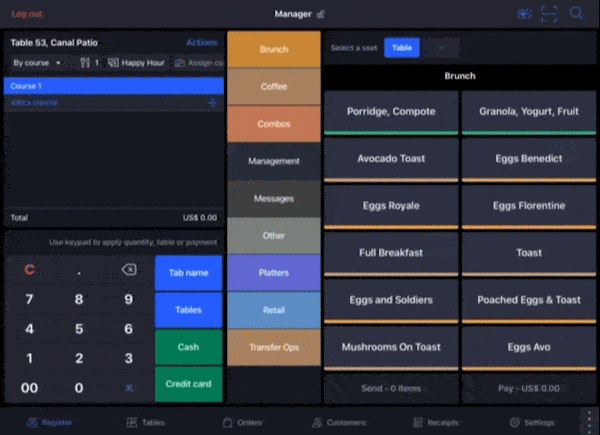Switch to the Tables tab in bottom bar
Screen dimensions: 600x435
[x=146, y=422]
